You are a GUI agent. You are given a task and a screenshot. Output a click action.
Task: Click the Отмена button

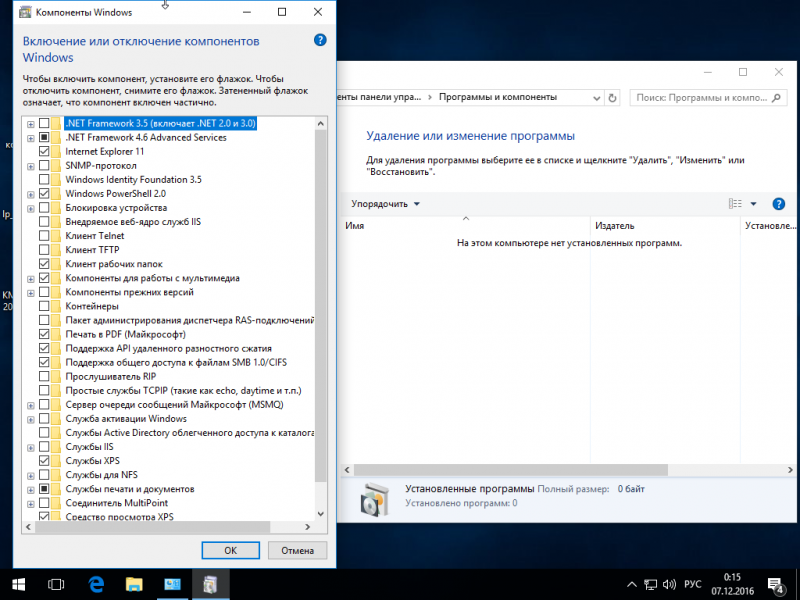[x=297, y=551]
